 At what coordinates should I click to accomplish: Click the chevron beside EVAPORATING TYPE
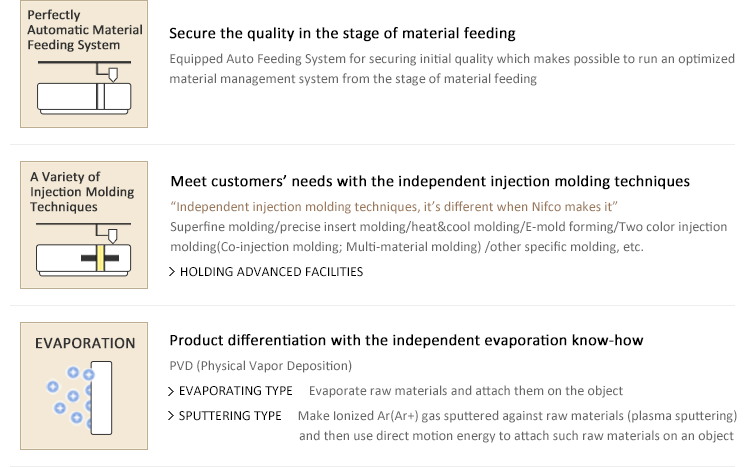[171, 391]
